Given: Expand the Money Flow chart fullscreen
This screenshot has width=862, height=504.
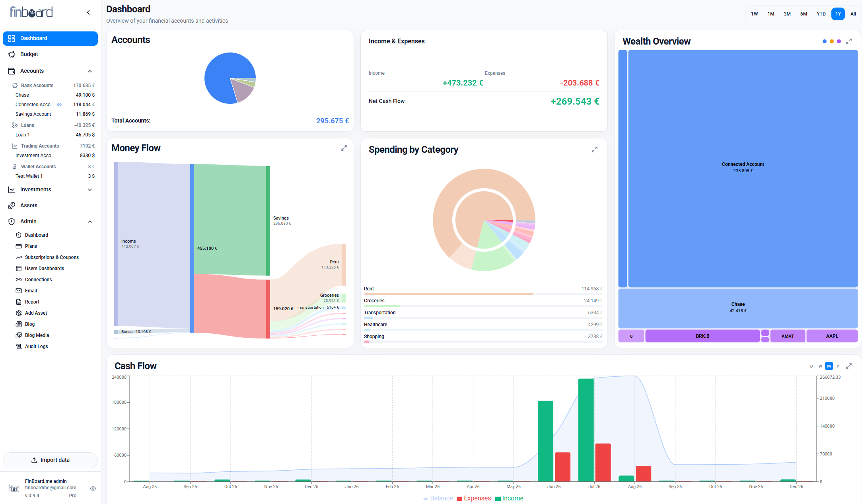Looking at the screenshot, I should click(344, 148).
